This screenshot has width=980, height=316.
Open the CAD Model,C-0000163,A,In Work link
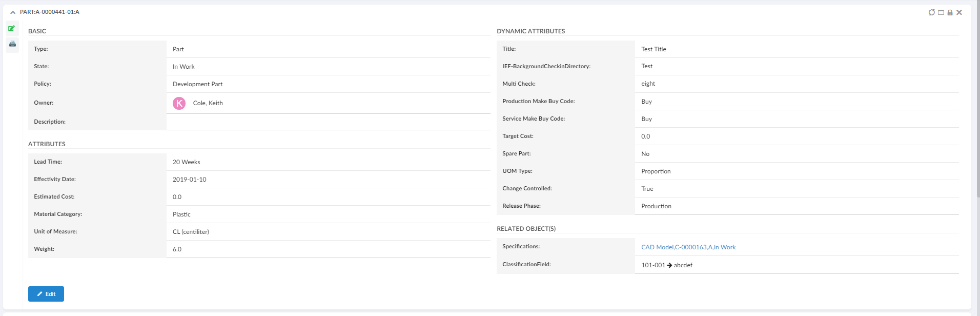coord(688,247)
